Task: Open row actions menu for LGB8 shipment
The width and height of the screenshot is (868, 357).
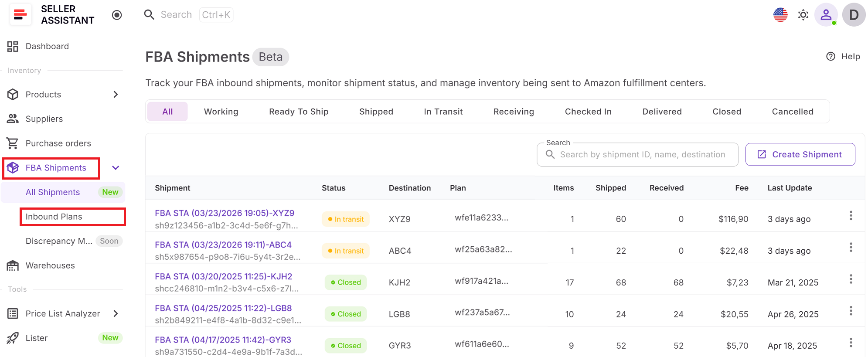Action: pos(851,311)
